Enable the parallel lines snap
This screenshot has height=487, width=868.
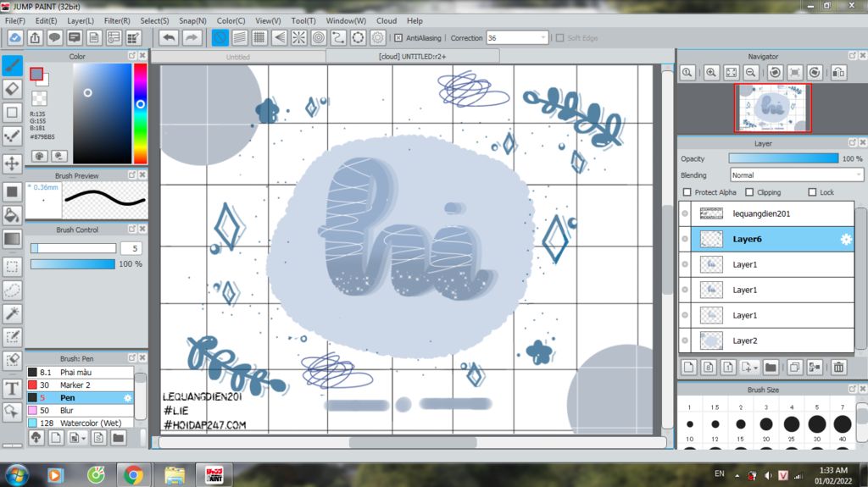click(240, 37)
